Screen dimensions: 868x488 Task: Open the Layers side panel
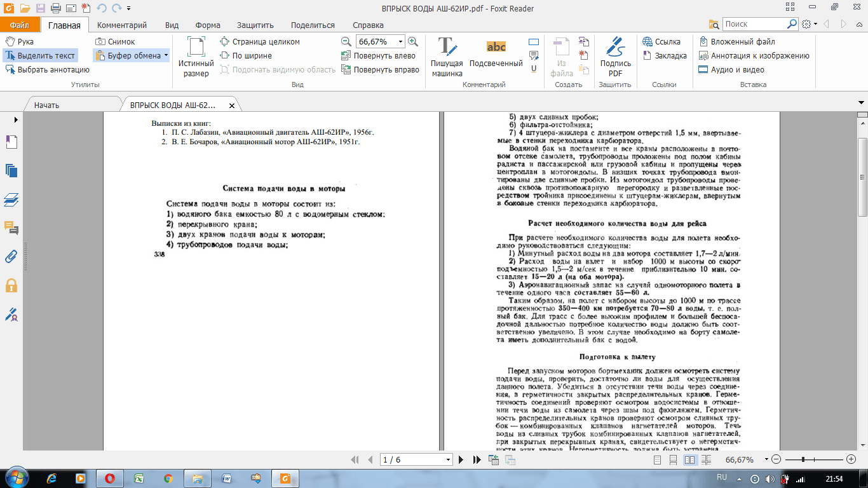[x=11, y=200]
